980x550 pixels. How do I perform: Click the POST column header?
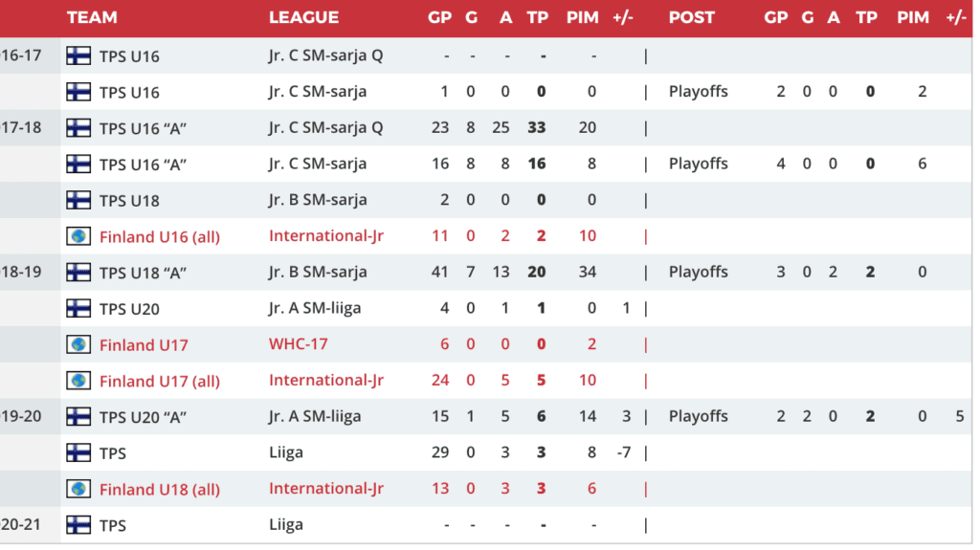[x=691, y=17]
